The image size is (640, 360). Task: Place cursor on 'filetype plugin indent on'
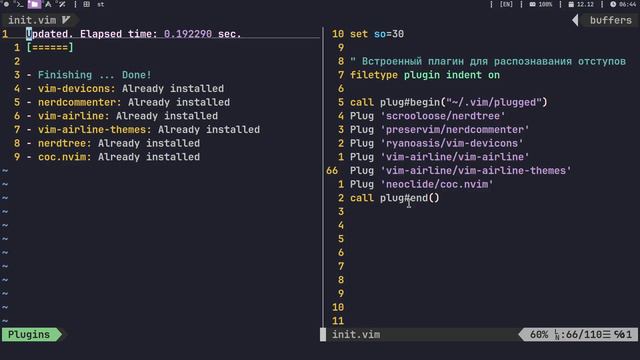[425, 75]
